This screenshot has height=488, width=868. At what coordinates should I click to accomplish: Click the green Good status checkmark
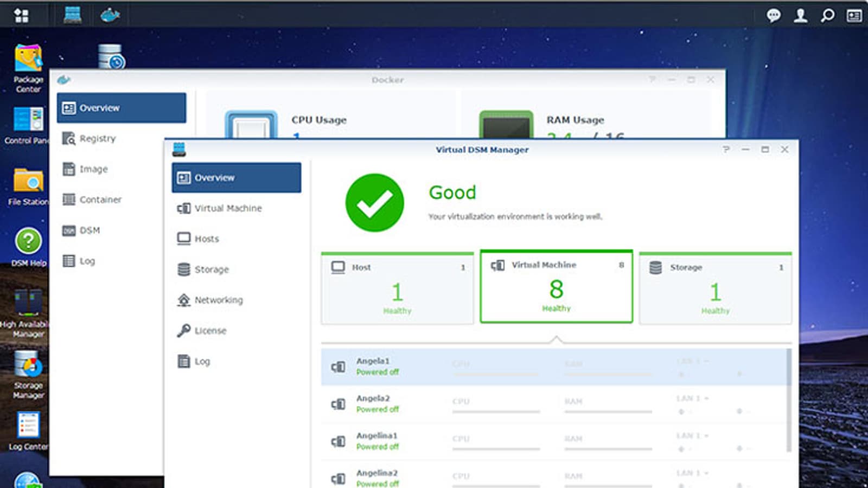point(374,203)
